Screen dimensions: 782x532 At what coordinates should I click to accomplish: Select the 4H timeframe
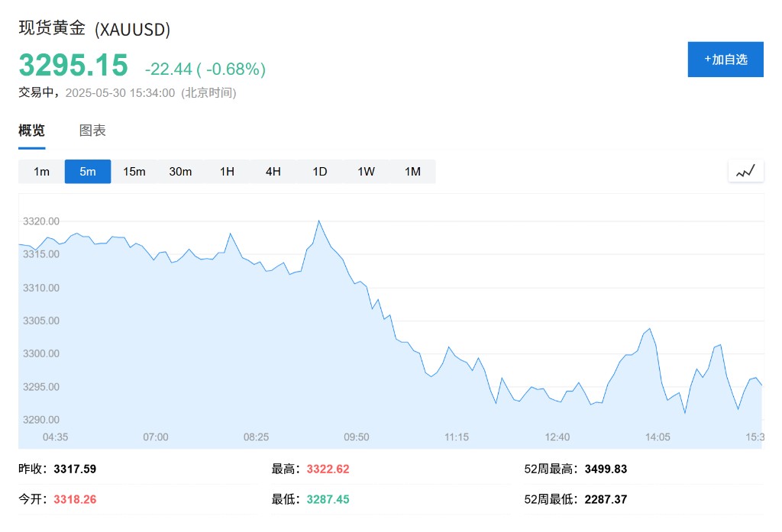(x=273, y=172)
